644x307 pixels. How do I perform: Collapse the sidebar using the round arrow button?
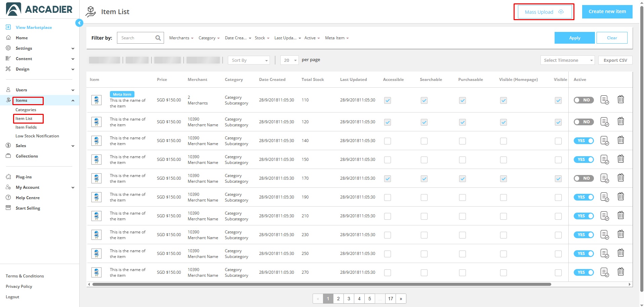point(79,23)
